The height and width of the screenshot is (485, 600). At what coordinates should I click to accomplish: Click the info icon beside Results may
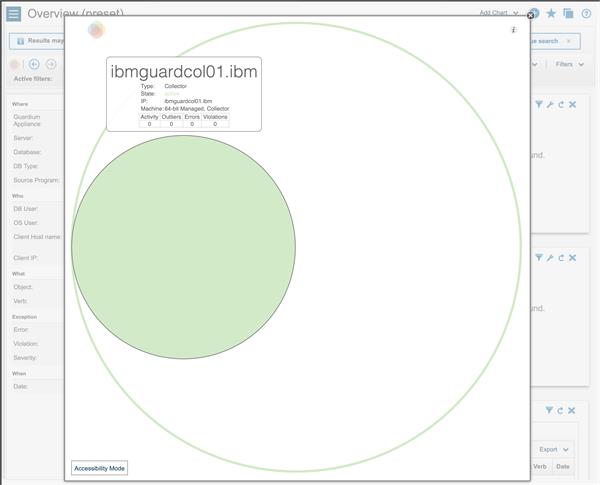21,41
